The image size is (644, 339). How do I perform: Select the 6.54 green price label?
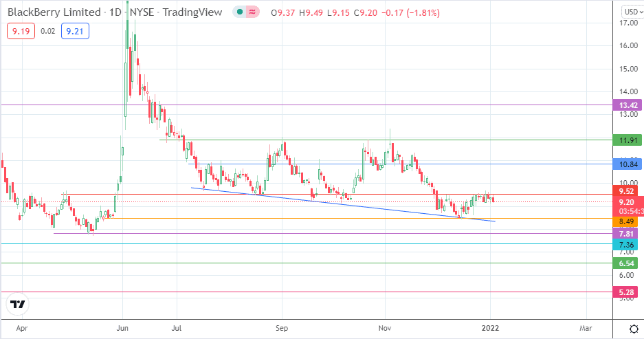(x=627, y=263)
